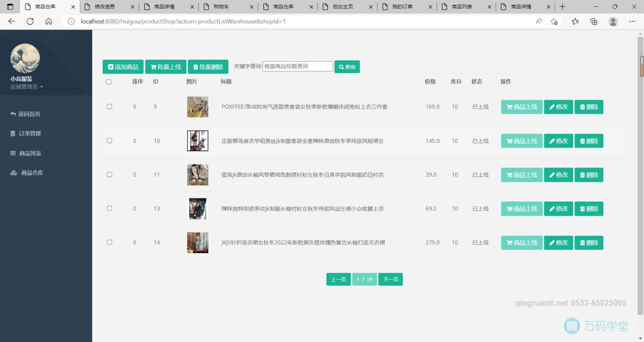This screenshot has height=342, width=644.
Task: Click 商品上线 for product ID 9
Action: click(x=522, y=107)
